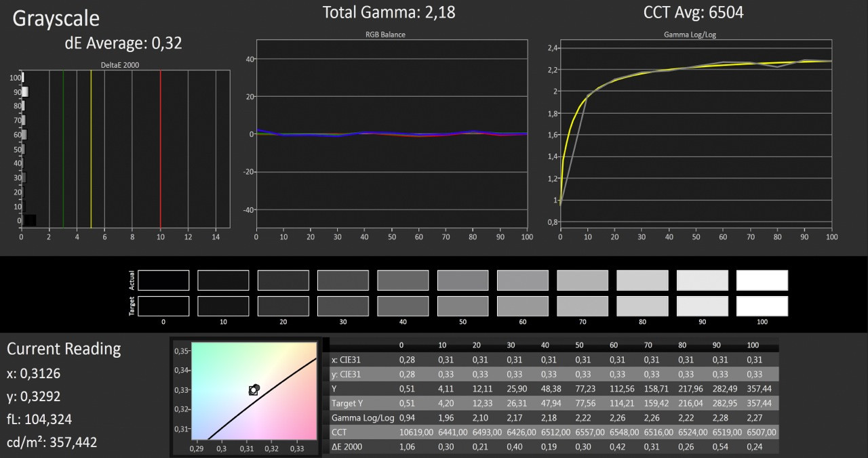Click the Gamma Log/Log value 0,94

point(407,417)
